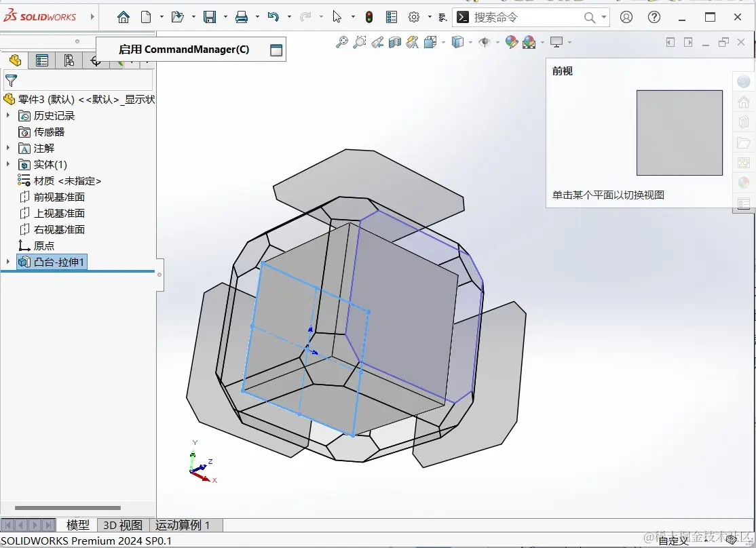
Task: Open SOLIDWORKS Resources in task pane
Action: pos(744,102)
